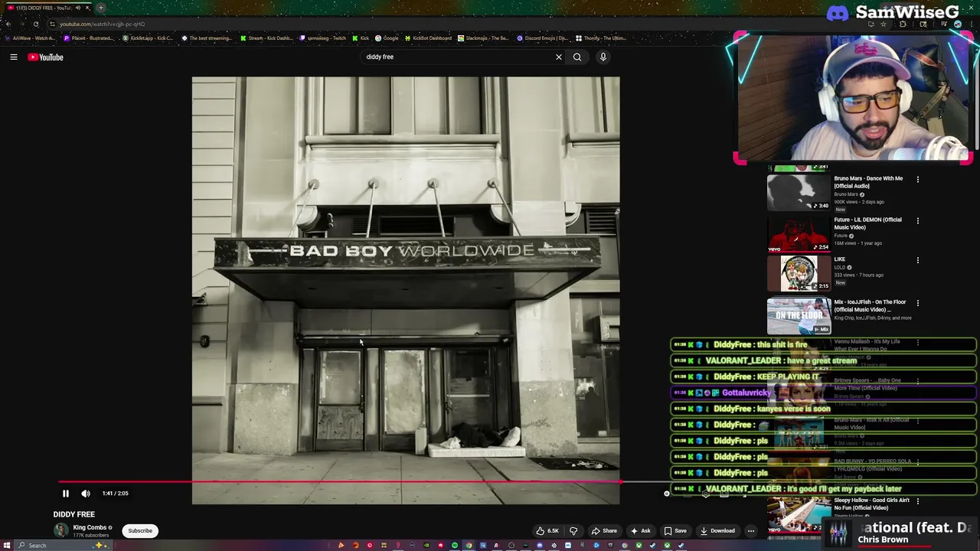The width and height of the screenshot is (980, 551).
Task: Open a new browser tab
Action: [100, 8]
